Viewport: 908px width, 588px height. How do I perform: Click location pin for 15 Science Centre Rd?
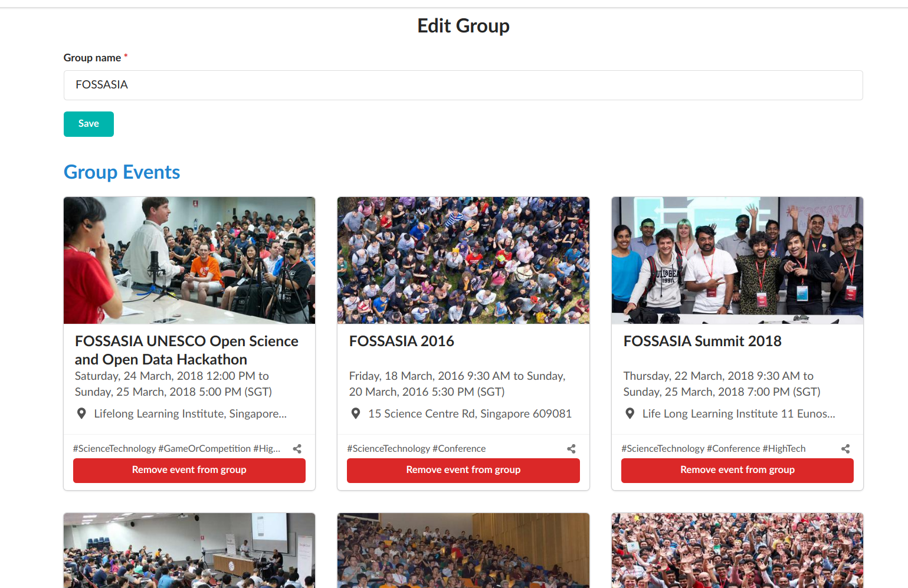[x=356, y=413]
